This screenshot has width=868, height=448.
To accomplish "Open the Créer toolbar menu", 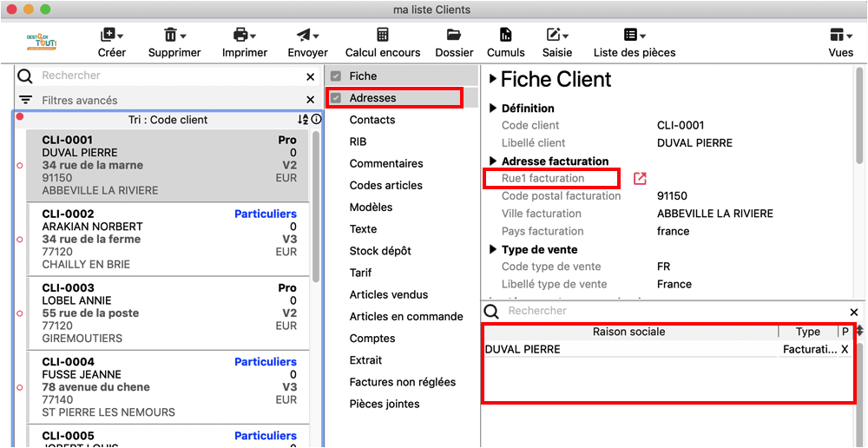I will (111, 43).
